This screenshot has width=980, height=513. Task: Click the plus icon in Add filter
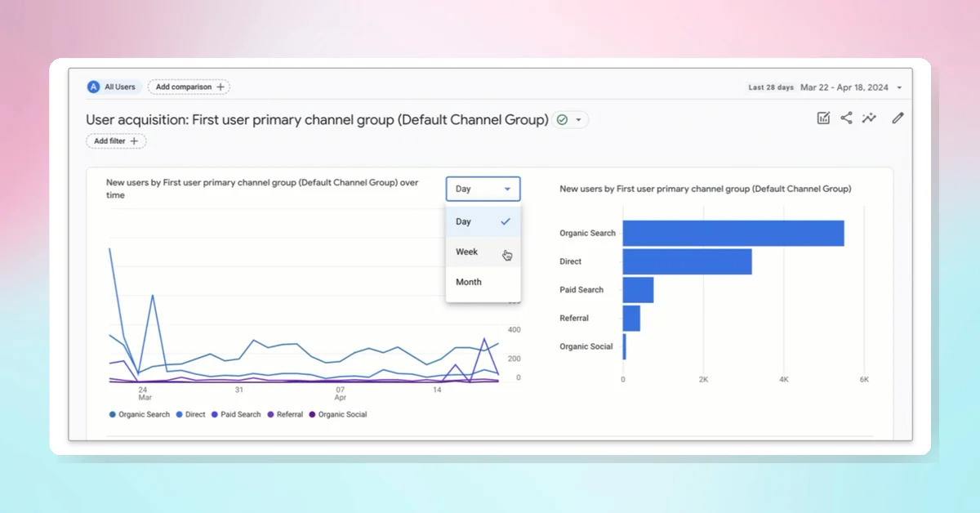pyautogui.click(x=134, y=141)
